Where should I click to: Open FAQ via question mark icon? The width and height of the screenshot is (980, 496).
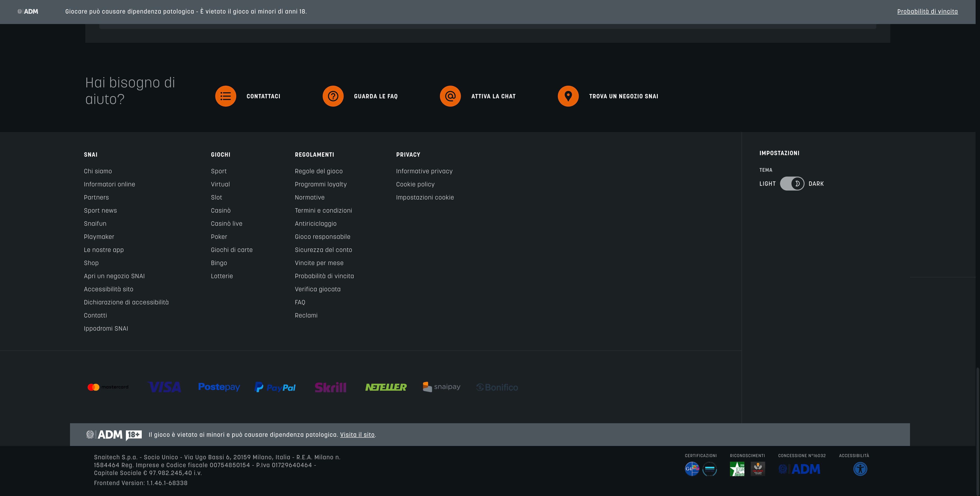click(333, 96)
